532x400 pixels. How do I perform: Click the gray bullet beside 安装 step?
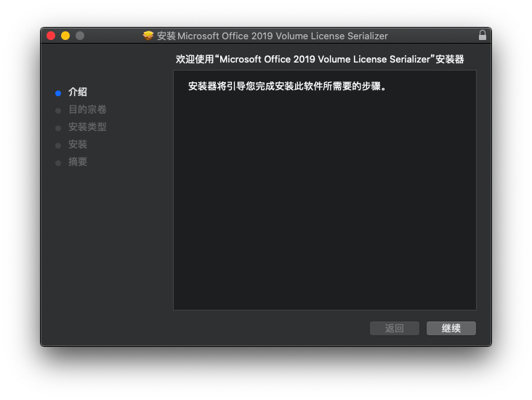pos(58,145)
